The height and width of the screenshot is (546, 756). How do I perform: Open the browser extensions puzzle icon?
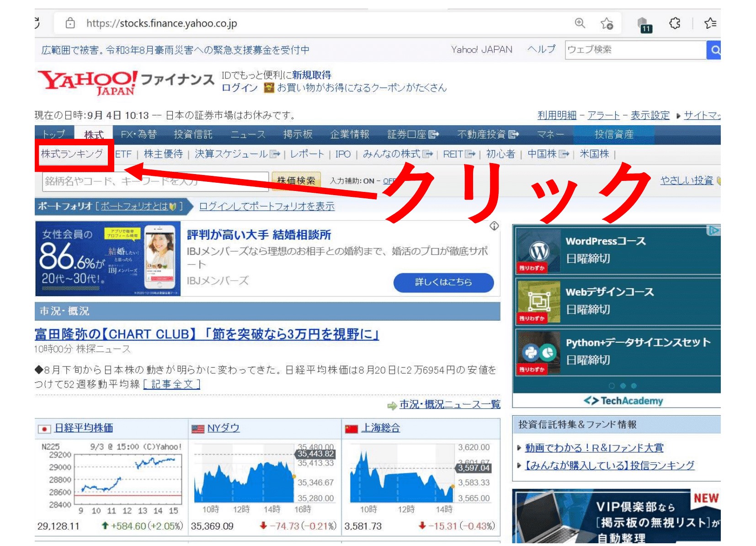coord(675,23)
